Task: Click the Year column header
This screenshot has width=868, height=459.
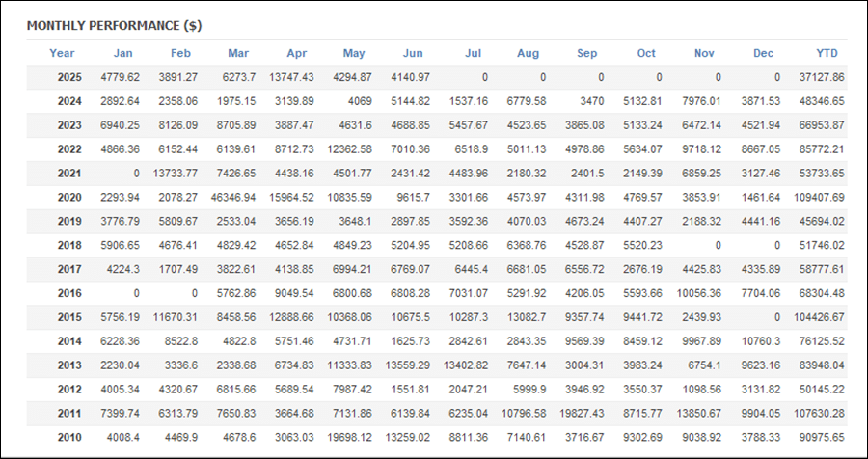Action: tap(62, 53)
